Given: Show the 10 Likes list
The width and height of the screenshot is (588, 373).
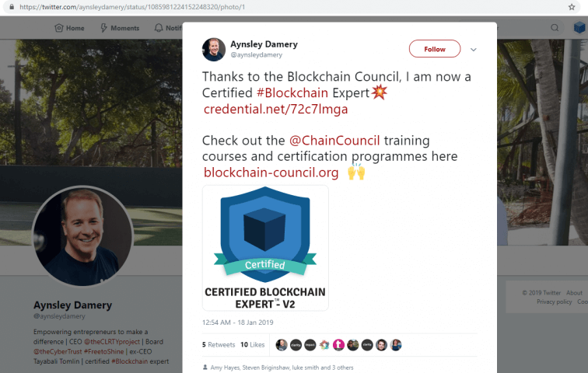Looking at the screenshot, I should 252,344.
